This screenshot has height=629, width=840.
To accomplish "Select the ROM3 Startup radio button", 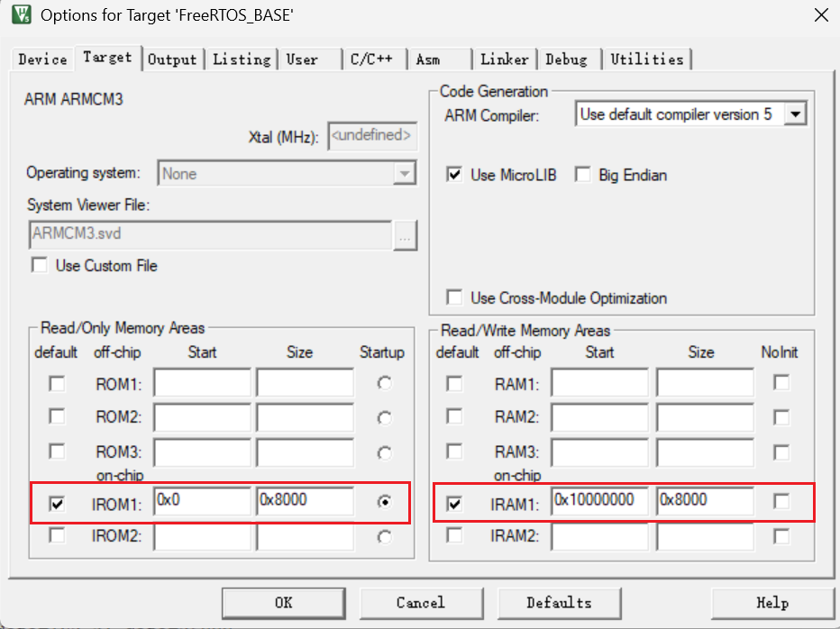I will point(384,453).
